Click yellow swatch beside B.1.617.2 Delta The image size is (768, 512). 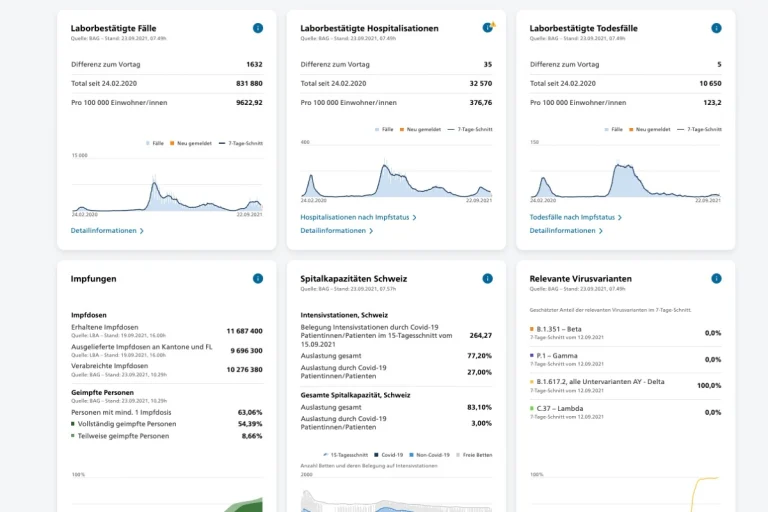(532, 381)
